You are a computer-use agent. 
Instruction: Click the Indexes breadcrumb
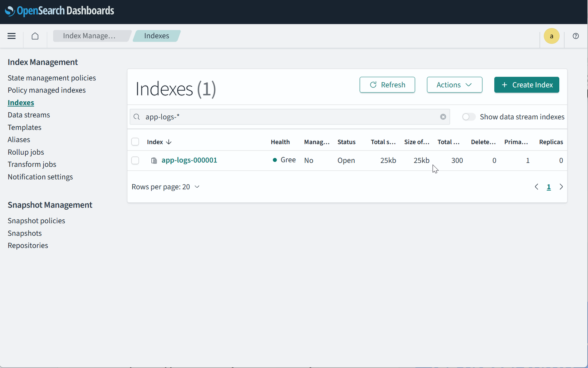tap(157, 36)
